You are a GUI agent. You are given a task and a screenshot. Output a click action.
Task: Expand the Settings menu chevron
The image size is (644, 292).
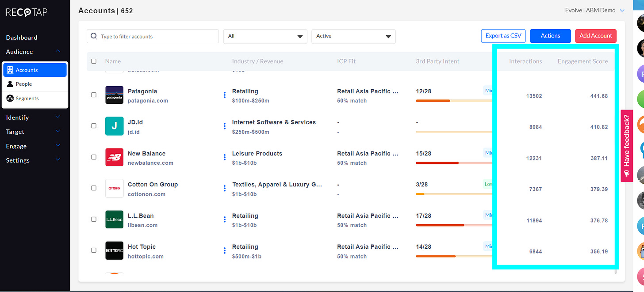tap(58, 160)
